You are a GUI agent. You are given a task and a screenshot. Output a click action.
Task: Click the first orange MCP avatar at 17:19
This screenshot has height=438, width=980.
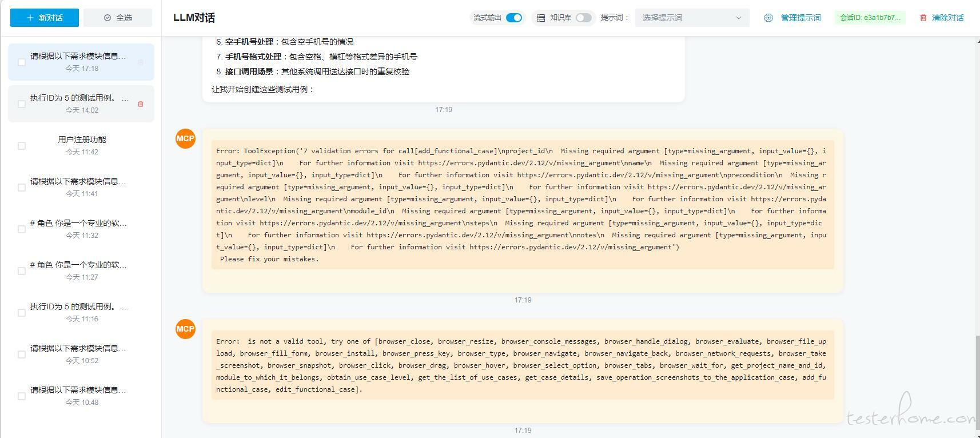click(x=185, y=138)
